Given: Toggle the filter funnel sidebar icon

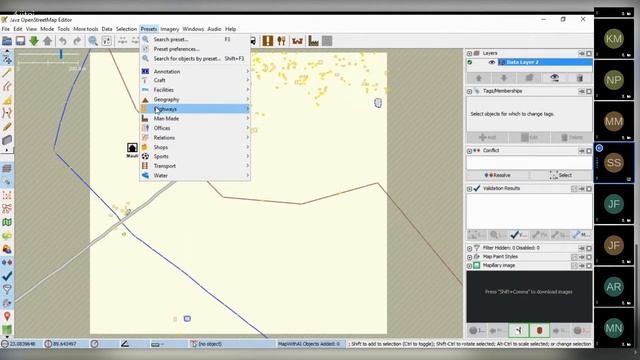Looking at the screenshot, I should [x=7, y=289].
